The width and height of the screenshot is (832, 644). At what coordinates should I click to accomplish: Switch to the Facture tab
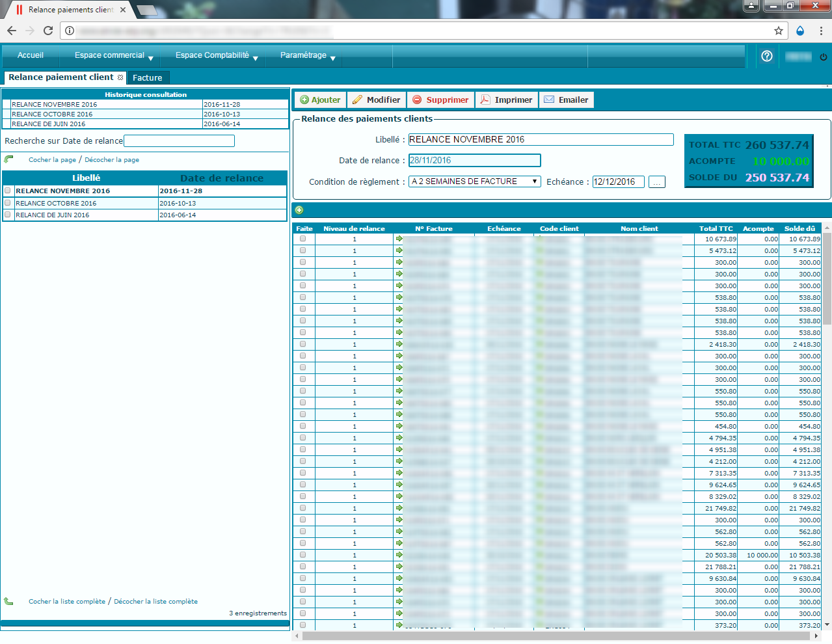click(x=148, y=78)
